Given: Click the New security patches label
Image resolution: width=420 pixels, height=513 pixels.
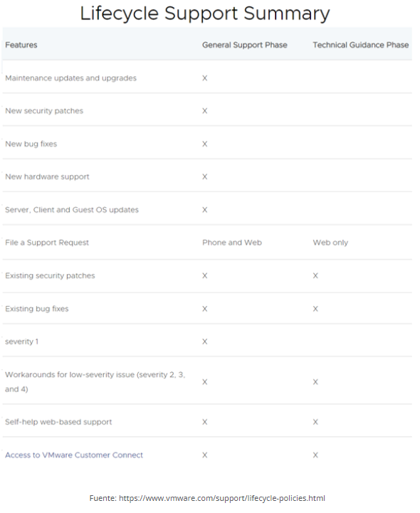Looking at the screenshot, I should tap(44, 111).
